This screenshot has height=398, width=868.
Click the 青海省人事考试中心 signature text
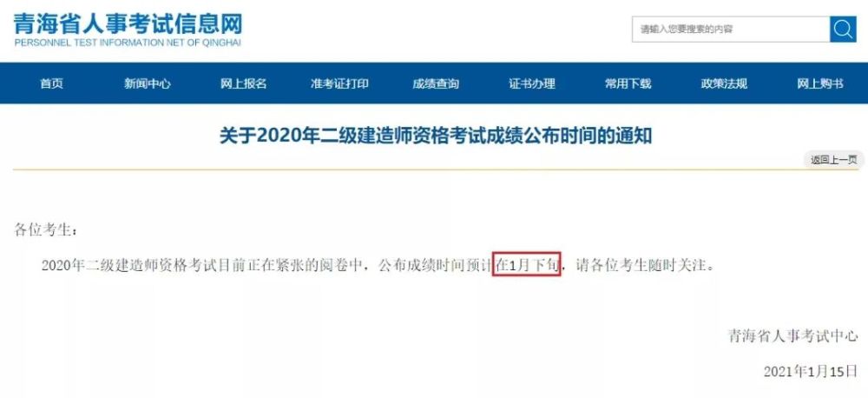792,336
